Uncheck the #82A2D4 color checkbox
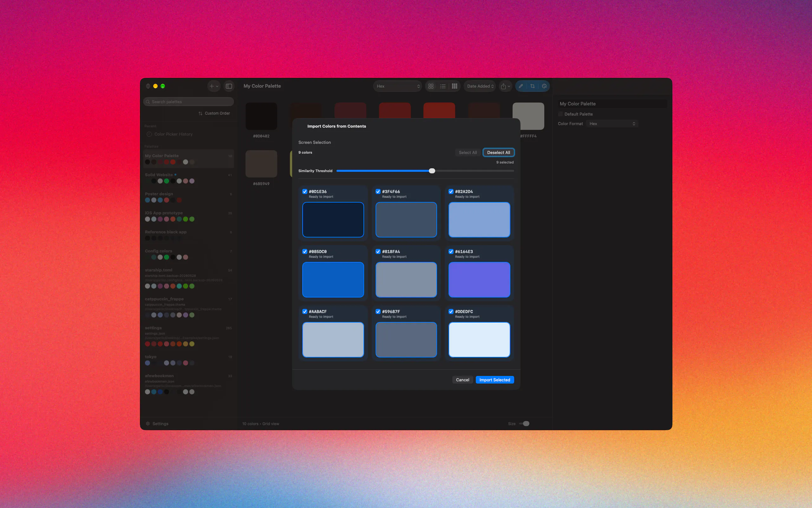The height and width of the screenshot is (508, 812). click(451, 191)
